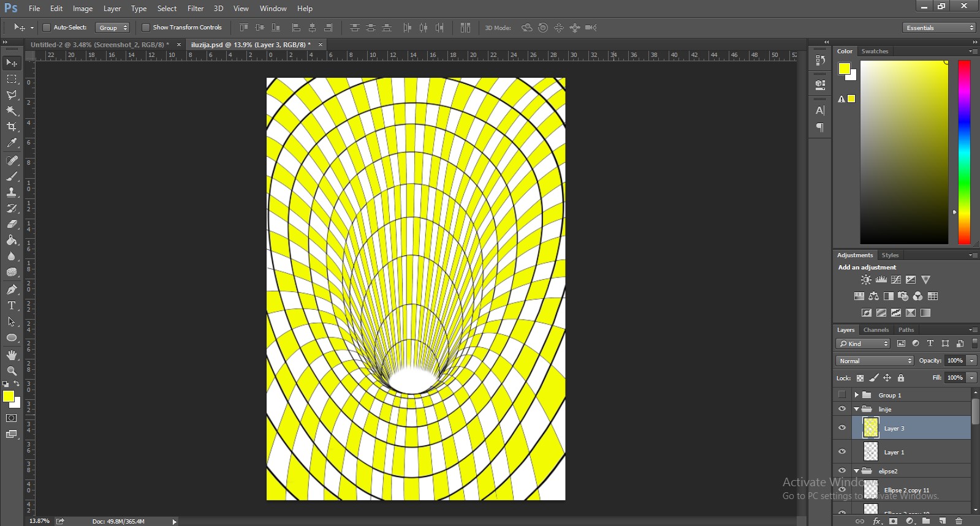Viewport: 980px width, 526px height.
Task: Select the Hand tool
Action: click(x=12, y=355)
